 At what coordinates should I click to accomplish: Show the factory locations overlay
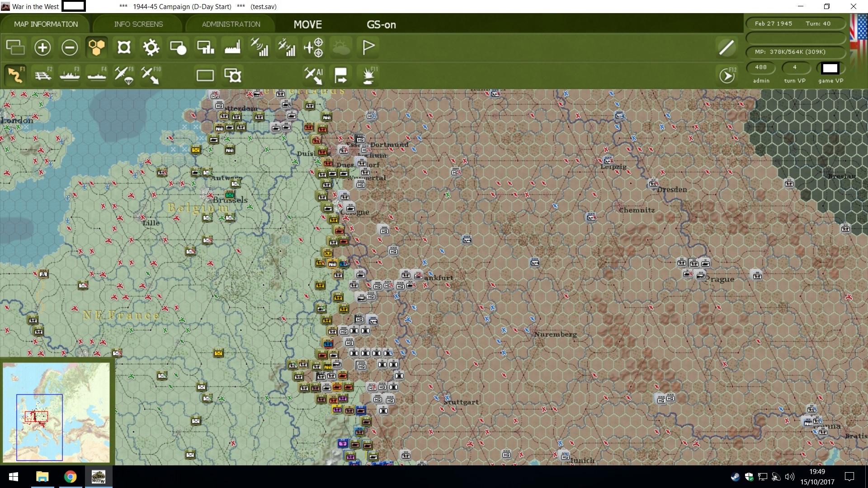tap(232, 47)
